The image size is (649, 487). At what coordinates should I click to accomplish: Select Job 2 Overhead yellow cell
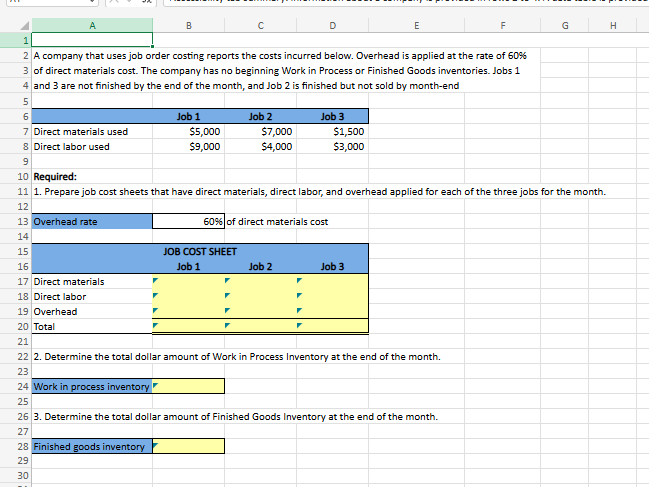pyautogui.click(x=261, y=312)
